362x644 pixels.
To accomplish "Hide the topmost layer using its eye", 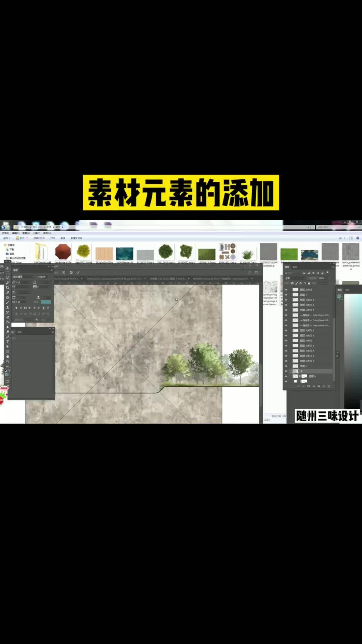I will click(x=286, y=289).
